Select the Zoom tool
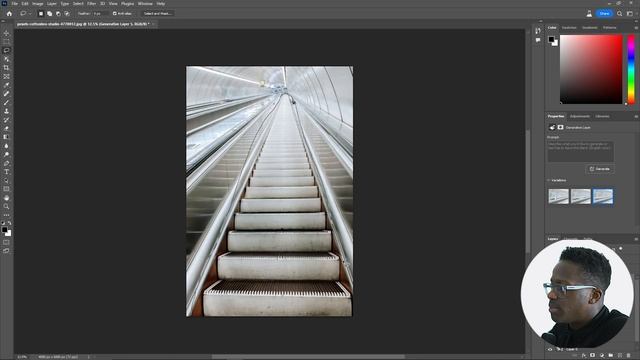Image resolution: width=640 pixels, height=360 pixels. (x=7, y=206)
